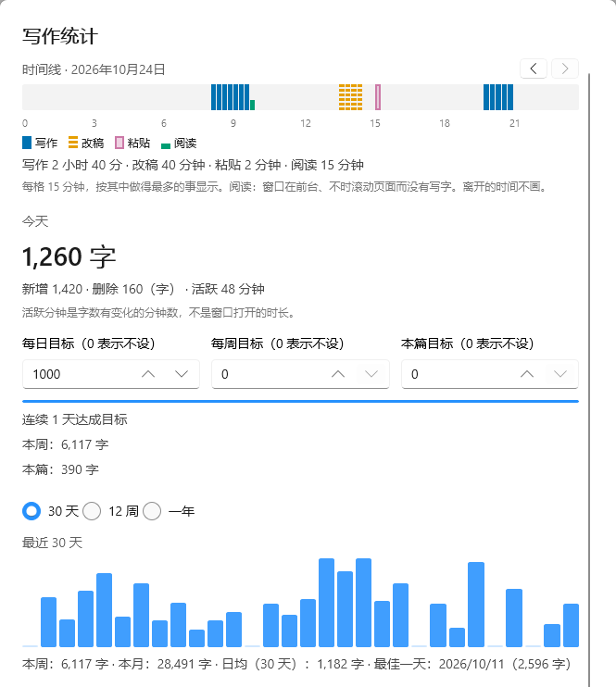Go to the previous day in timeline
The width and height of the screenshot is (616, 687).
pyautogui.click(x=534, y=69)
